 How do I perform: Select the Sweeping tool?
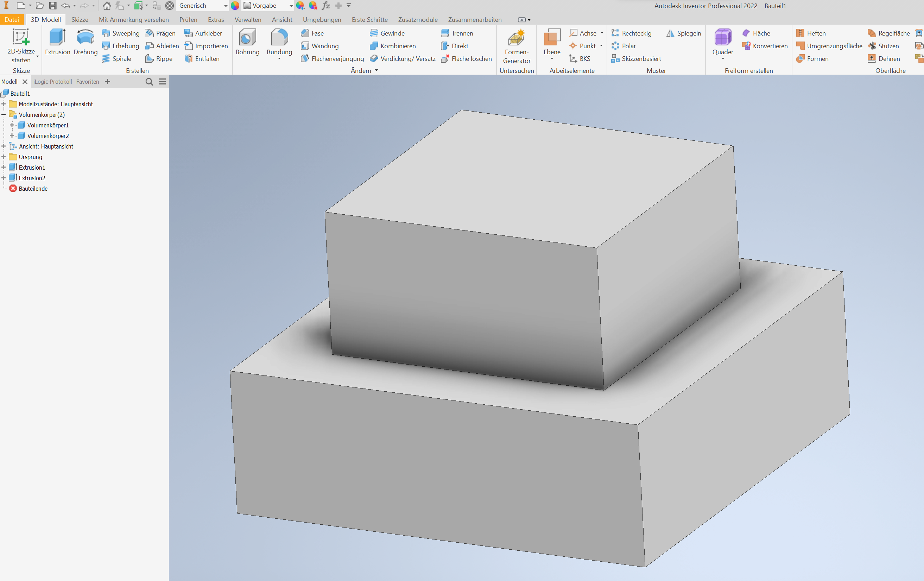point(120,33)
